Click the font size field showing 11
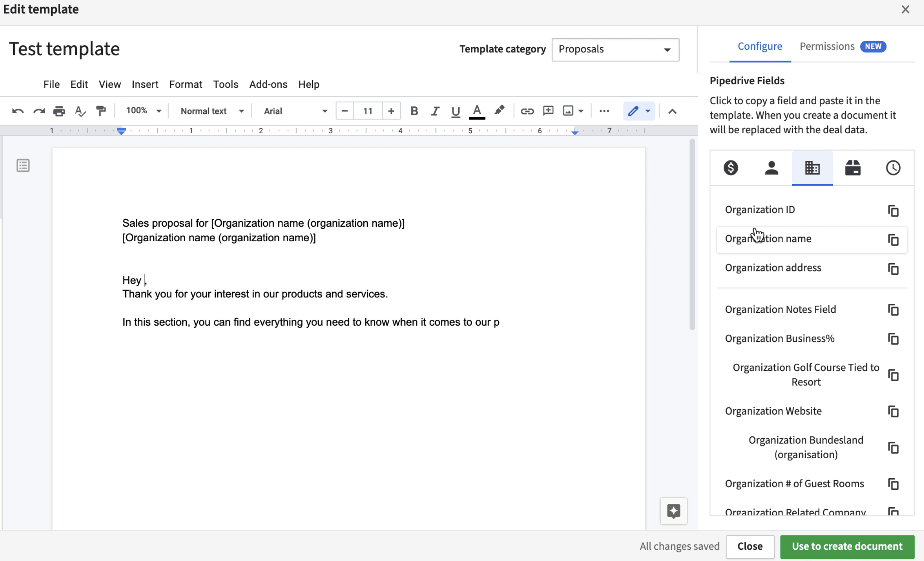924x561 pixels. [368, 111]
